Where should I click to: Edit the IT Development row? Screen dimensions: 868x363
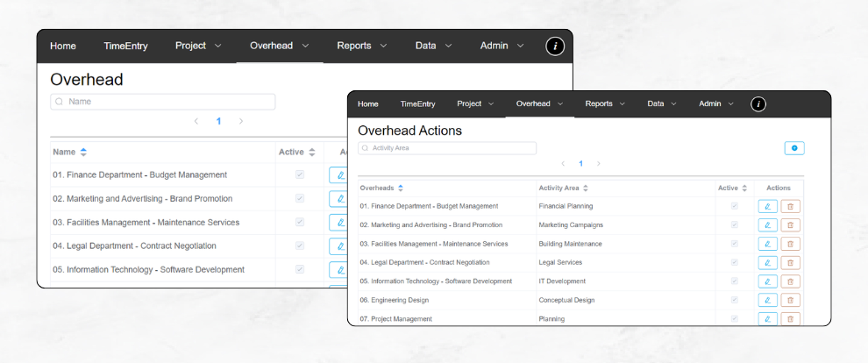tap(767, 281)
